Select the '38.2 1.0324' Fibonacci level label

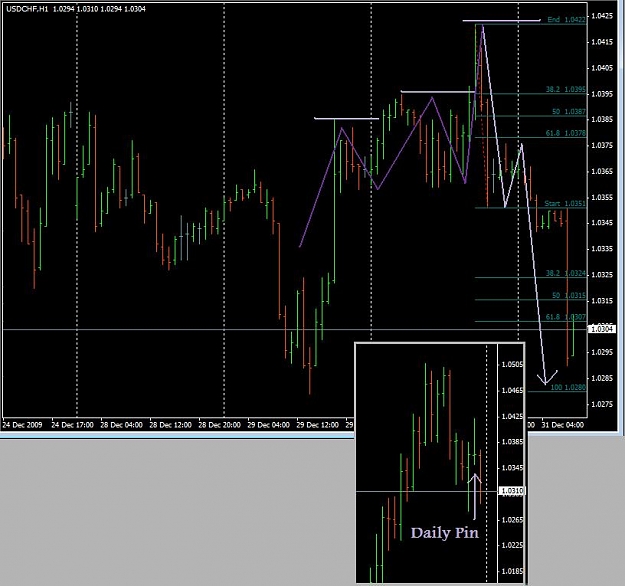point(565,273)
